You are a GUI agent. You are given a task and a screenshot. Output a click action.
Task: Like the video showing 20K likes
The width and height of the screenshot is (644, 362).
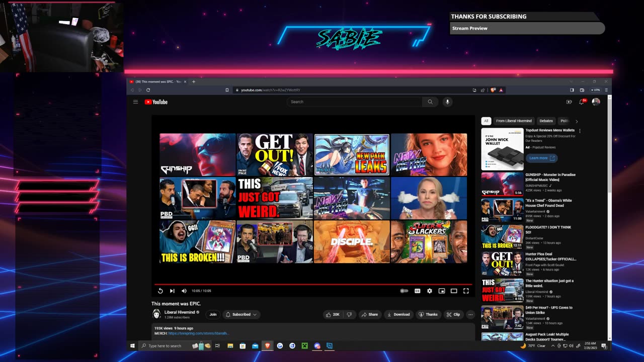pos(333,314)
